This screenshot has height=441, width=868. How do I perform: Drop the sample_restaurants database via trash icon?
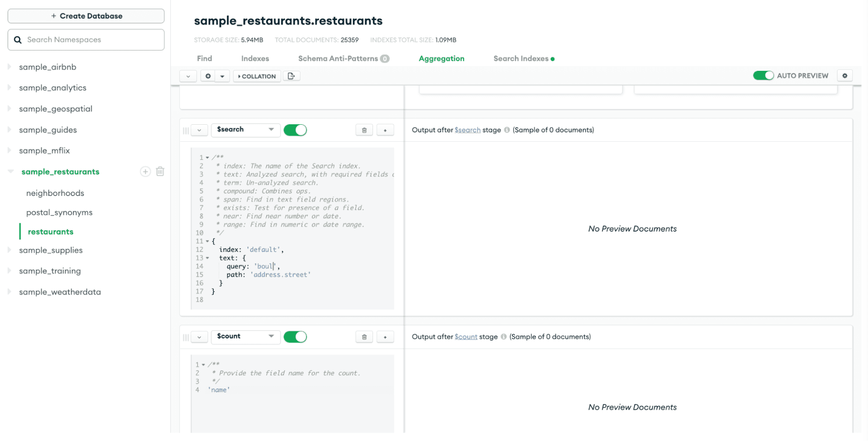click(160, 172)
